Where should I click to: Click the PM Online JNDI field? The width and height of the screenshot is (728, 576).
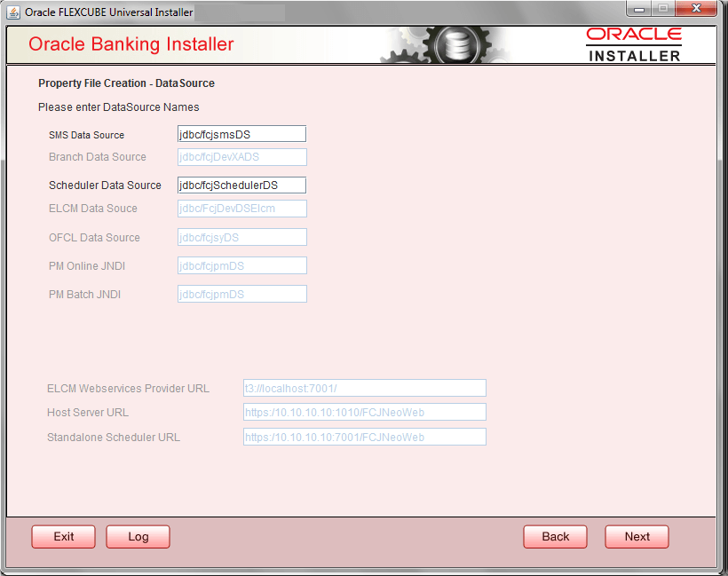[241, 265]
